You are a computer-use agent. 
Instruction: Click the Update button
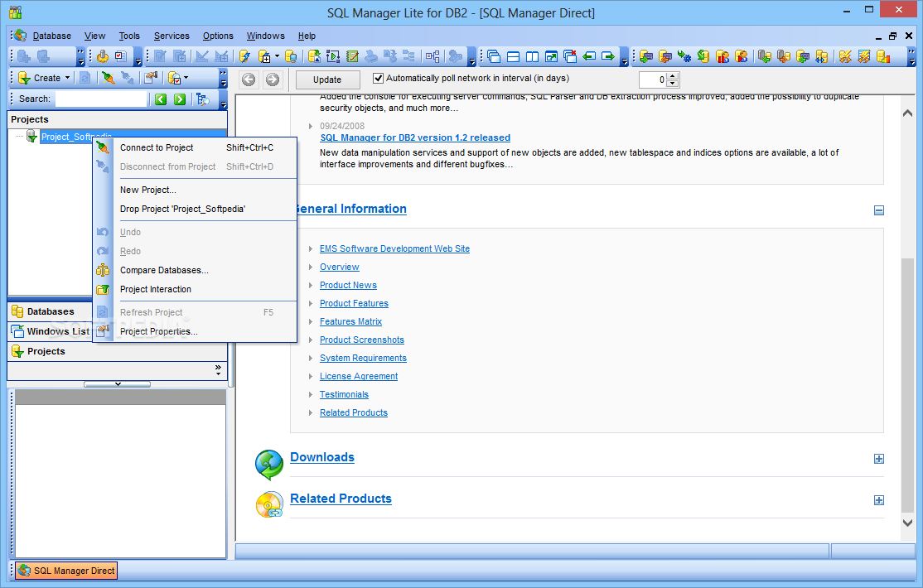click(x=327, y=80)
